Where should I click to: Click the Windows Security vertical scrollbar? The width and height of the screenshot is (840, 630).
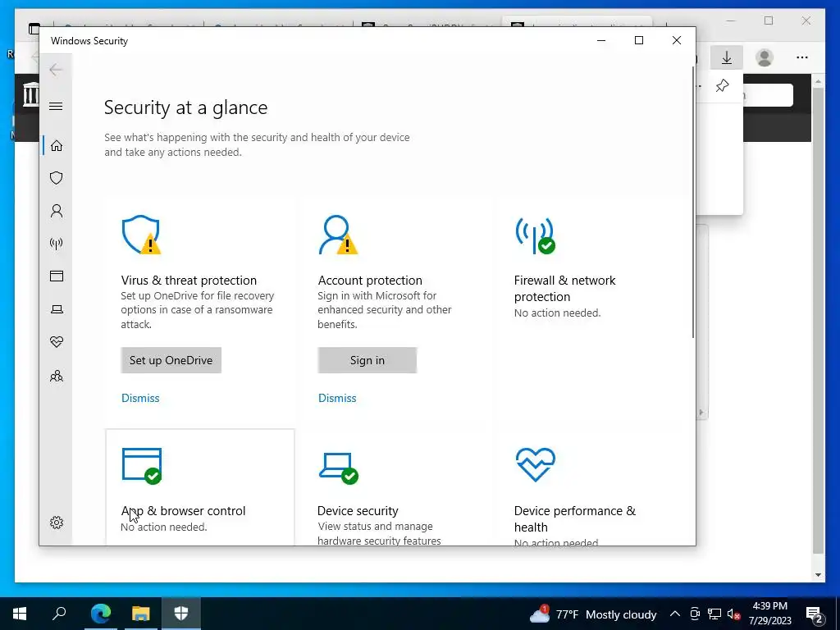[x=692, y=202]
